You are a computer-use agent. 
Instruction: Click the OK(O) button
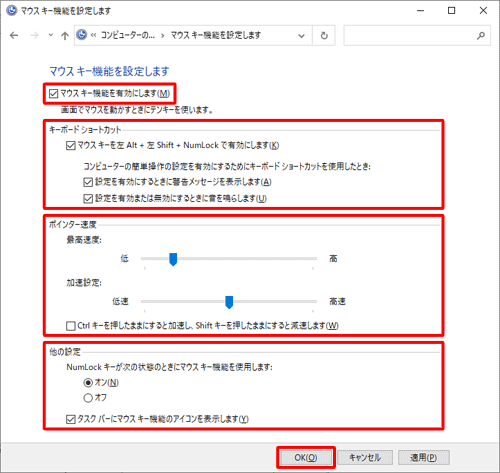point(306,458)
